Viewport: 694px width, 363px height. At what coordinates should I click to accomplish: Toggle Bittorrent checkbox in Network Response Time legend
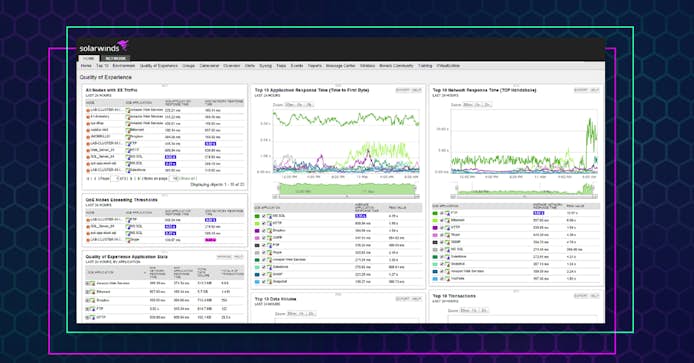(x=442, y=220)
